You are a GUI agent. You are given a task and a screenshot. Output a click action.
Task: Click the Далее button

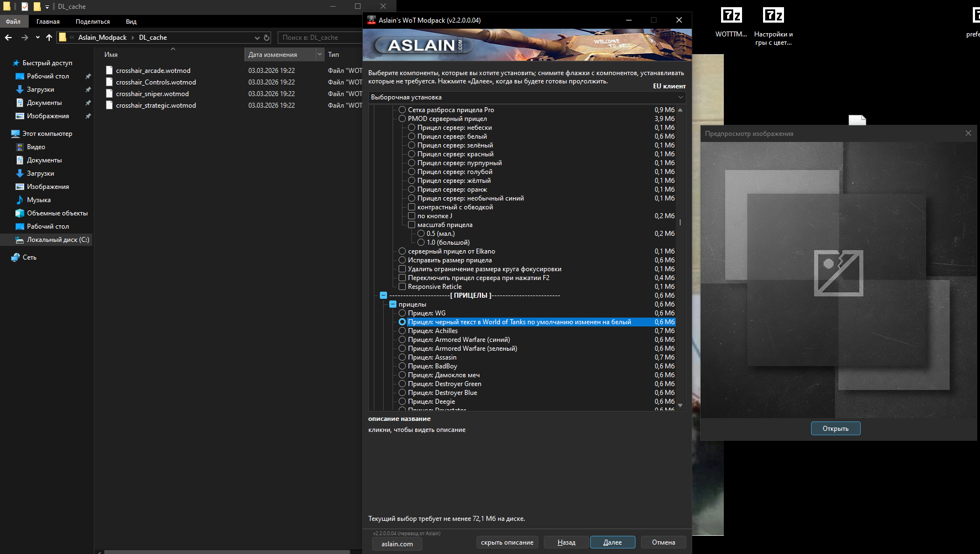click(x=612, y=542)
